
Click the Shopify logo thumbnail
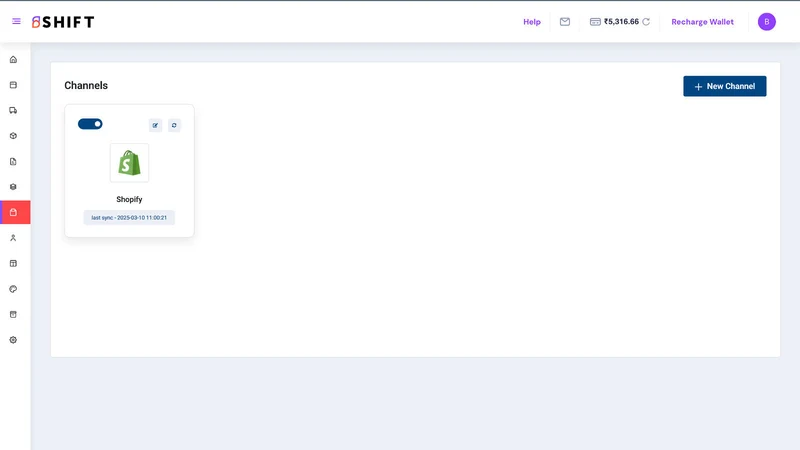point(129,163)
